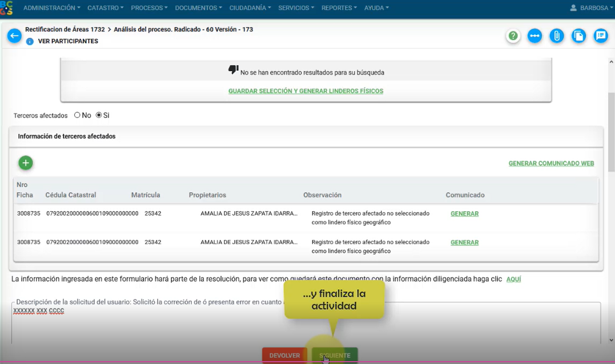615x364 pixels.
Task: Expand the Procesos dropdown menu
Action: point(149,8)
